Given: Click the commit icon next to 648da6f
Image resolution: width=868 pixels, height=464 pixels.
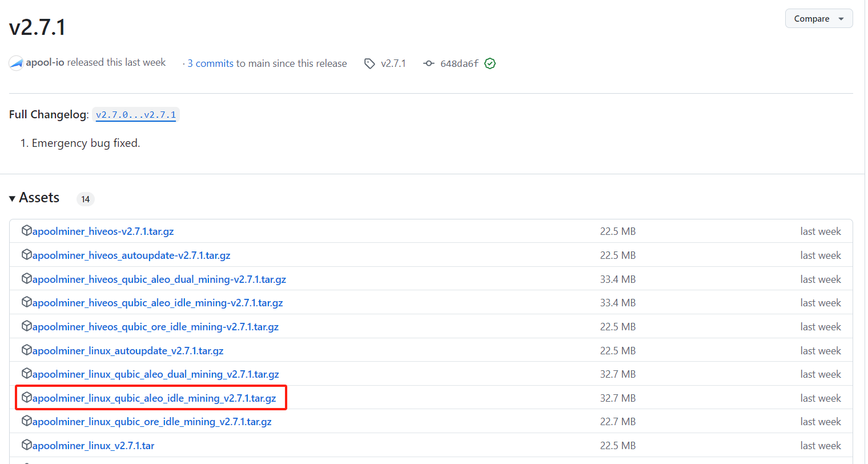Looking at the screenshot, I should tap(428, 63).
